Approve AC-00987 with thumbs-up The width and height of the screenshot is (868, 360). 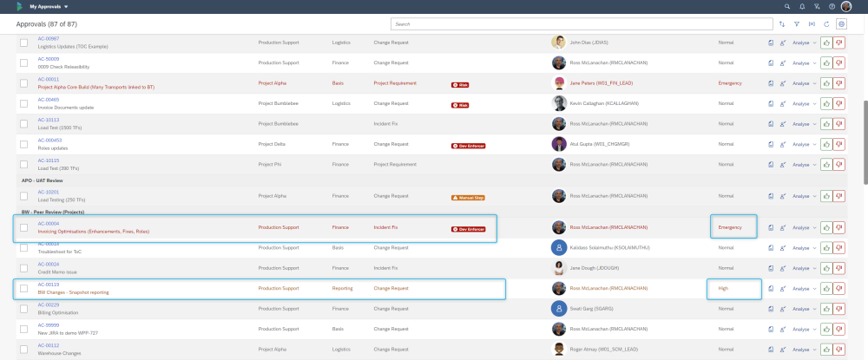[x=826, y=43]
